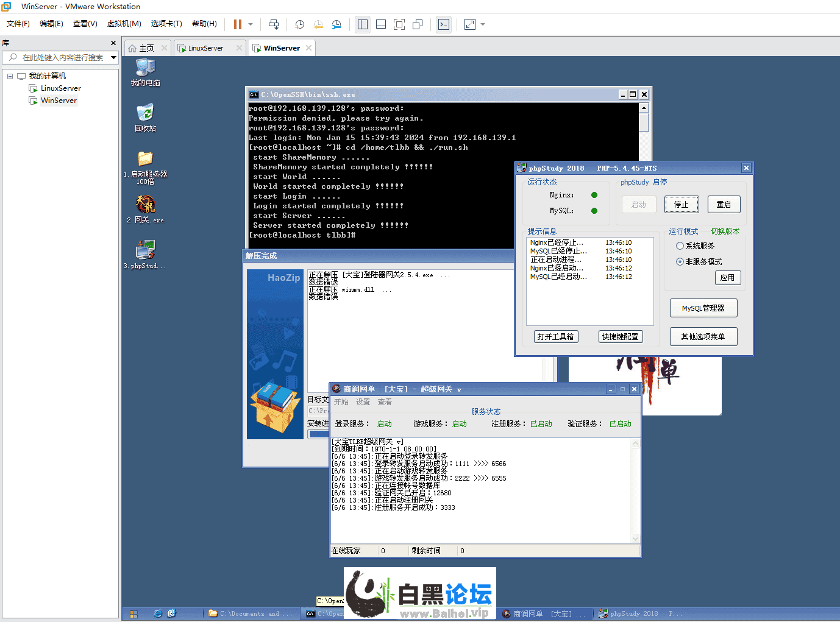Switch to the 主页 tab
The image size is (840, 622).
coord(146,48)
